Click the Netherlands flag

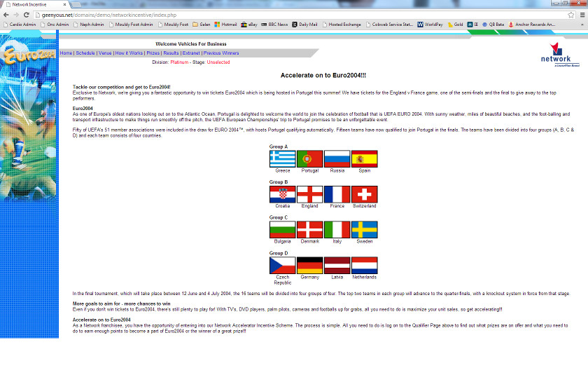(365, 266)
